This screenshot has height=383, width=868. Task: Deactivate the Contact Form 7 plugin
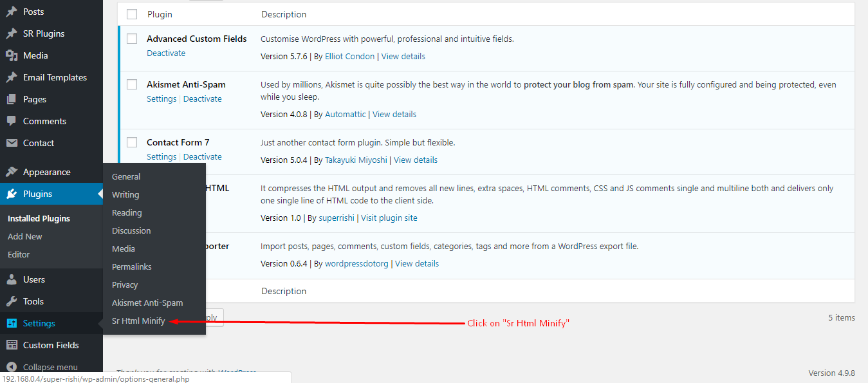pyautogui.click(x=203, y=157)
